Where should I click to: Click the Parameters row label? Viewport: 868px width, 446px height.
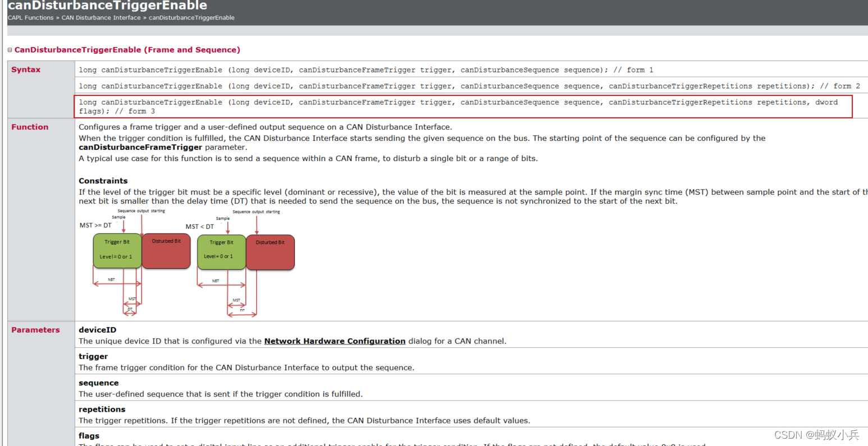pyautogui.click(x=35, y=330)
